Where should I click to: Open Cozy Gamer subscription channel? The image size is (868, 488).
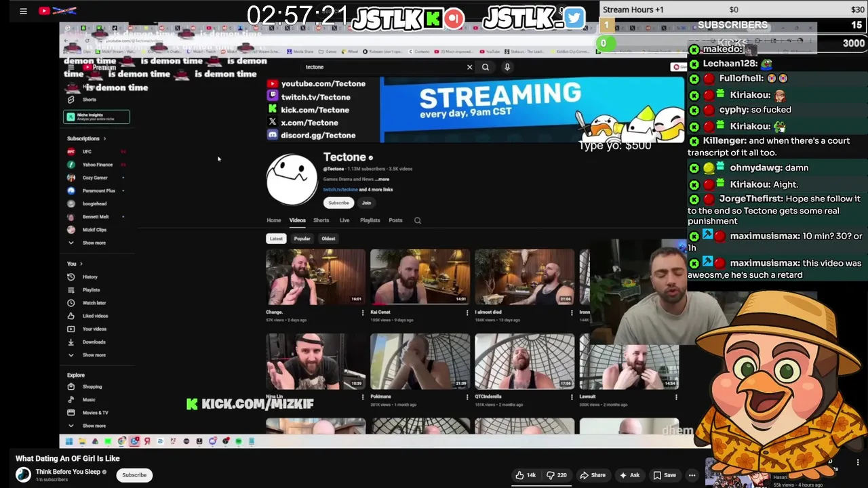point(95,178)
